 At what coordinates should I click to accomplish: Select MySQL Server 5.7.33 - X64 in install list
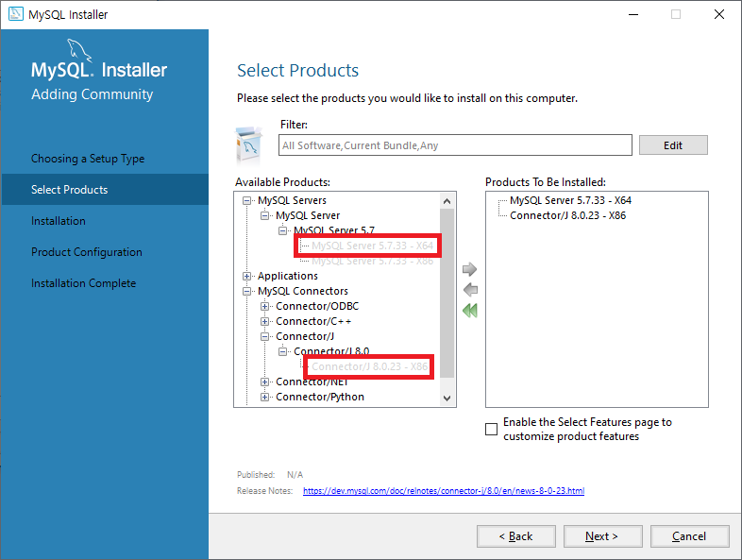[571, 201]
